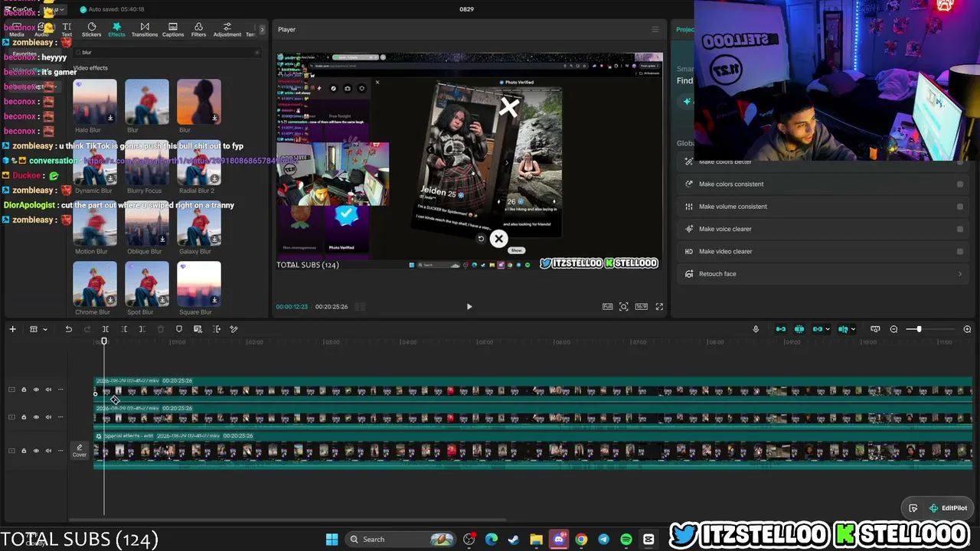Click the zoom-to-fit preview icon
This screenshot has width=980, height=551.
pyautogui.click(x=624, y=307)
